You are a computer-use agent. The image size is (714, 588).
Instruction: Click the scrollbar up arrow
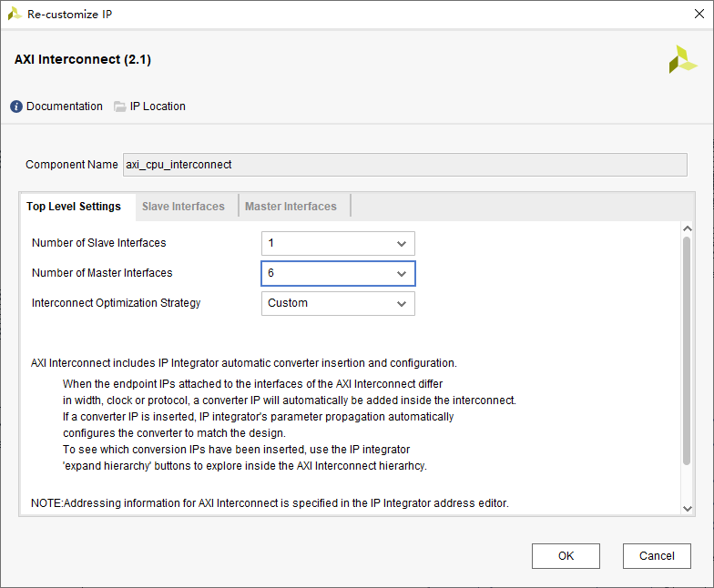688,230
